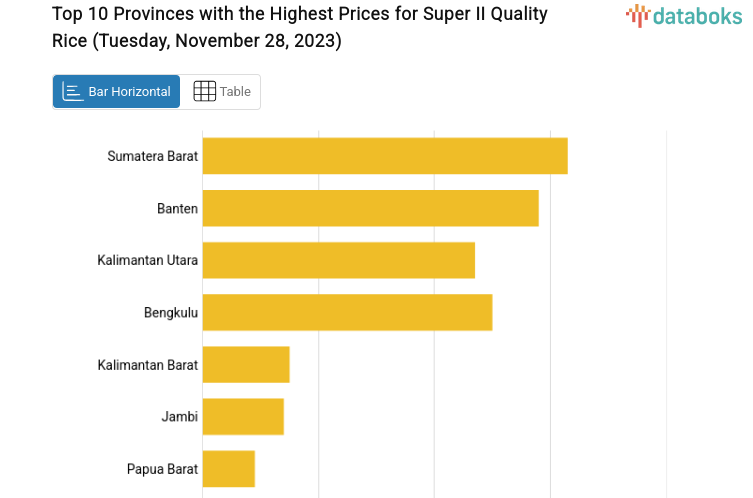Select the Kalimantan Barat bar
This screenshot has height=498, width=753.
pyautogui.click(x=246, y=364)
